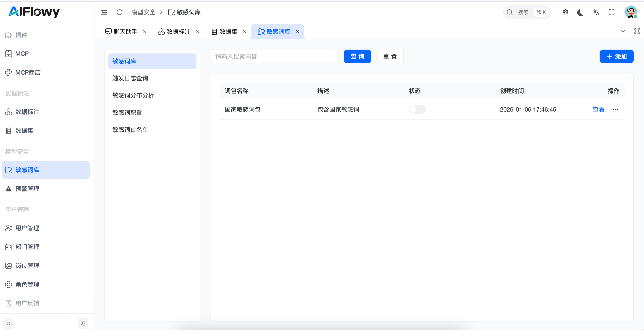
Task: Toggle the sidebar menu collapse icon
Action: coord(104,12)
